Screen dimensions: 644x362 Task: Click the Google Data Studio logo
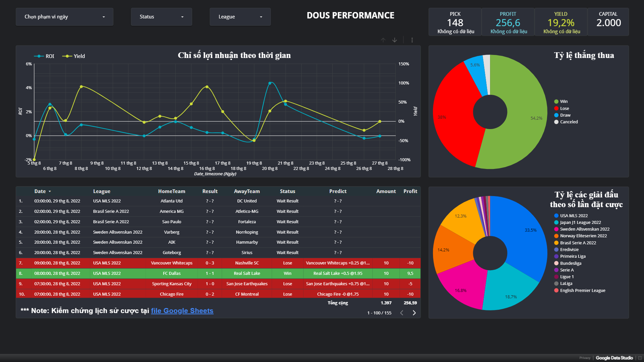pyautogui.click(x=614, y=358)
